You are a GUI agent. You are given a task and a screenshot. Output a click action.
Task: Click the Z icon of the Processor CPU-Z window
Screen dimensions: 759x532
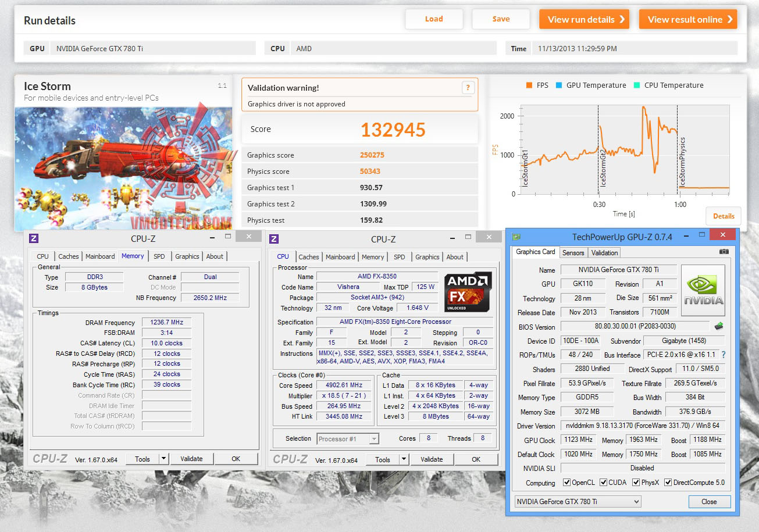(x=275, y=238)
